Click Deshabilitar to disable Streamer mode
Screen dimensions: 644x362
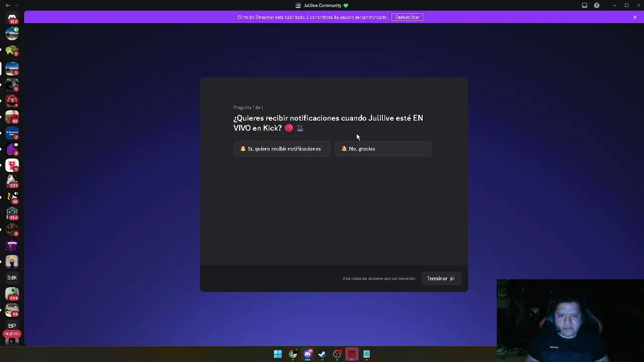tap(407, 17)
